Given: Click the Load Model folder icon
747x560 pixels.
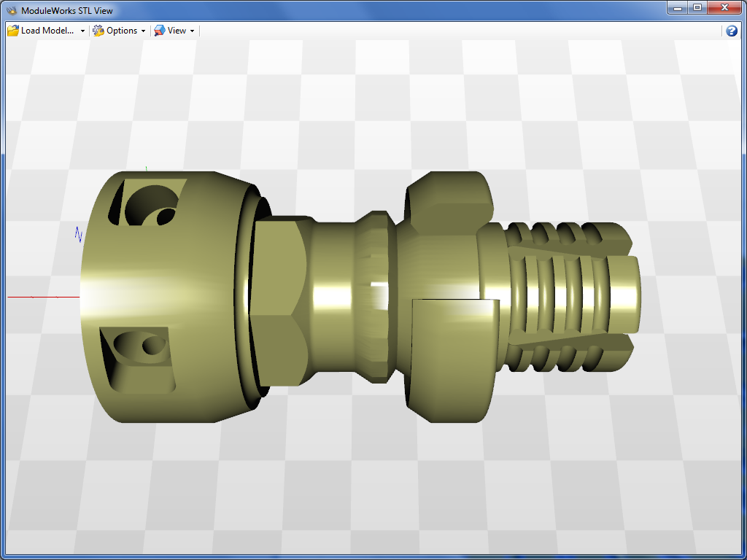Looking at the screenshot, I should point(13,31).
